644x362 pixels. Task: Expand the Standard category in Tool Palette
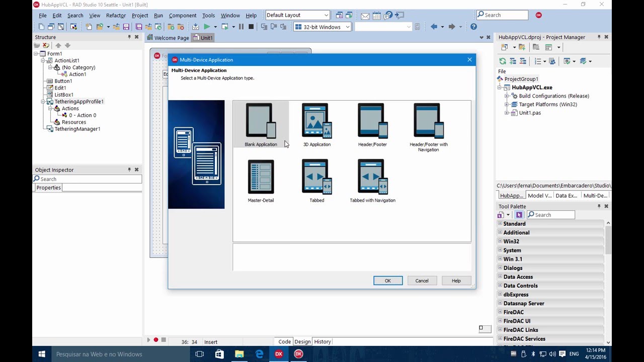point(500,224)
